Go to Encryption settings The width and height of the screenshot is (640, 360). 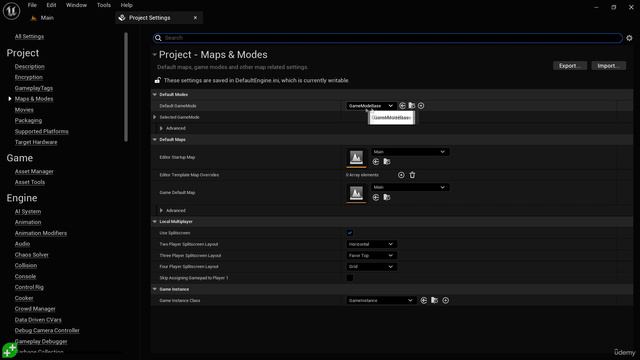click(x=29, y=77)
